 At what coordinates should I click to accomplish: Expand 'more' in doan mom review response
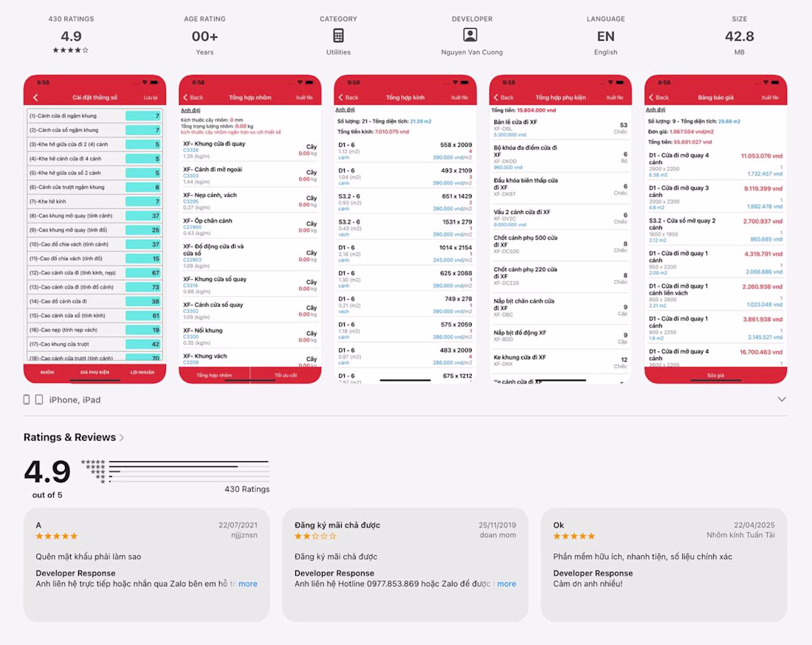(506, 584)
